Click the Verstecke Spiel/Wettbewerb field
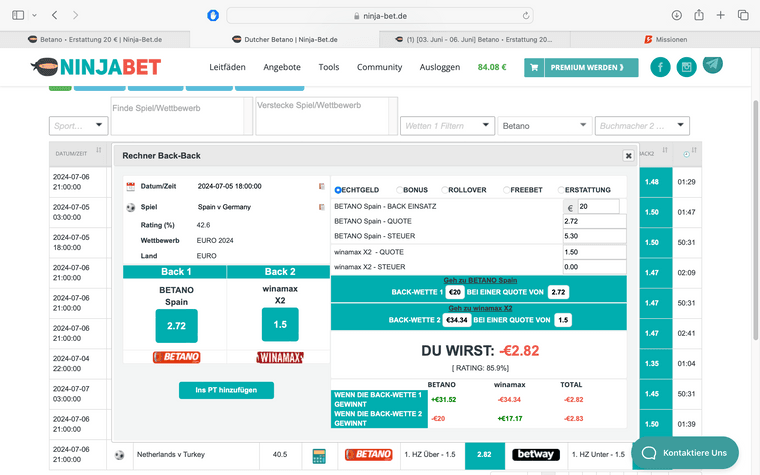Viewport: 760px width, 475px height. click(326, 116)
